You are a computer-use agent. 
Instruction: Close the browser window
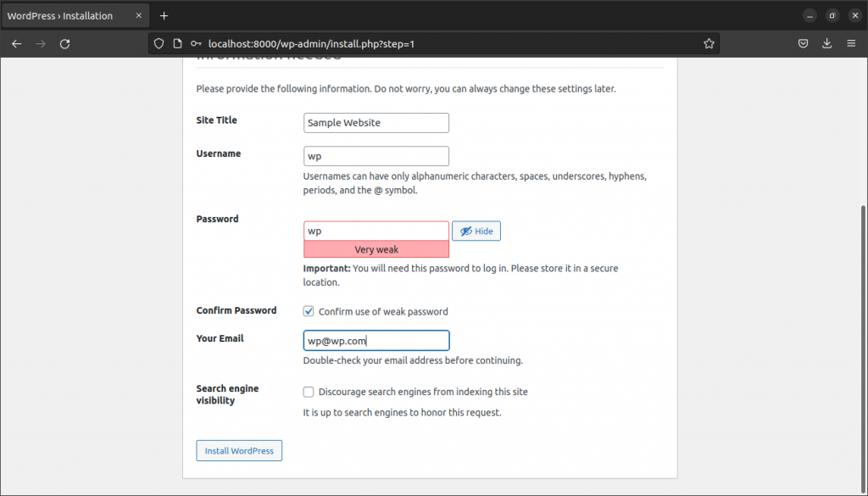point(854,15)
